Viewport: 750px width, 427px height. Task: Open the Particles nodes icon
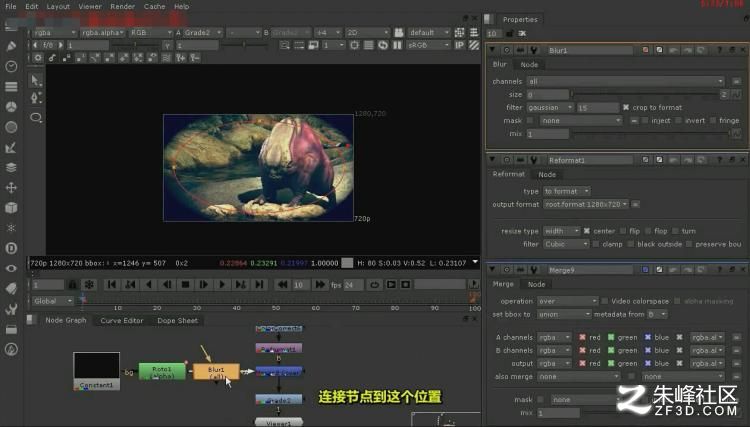point(11,228)
